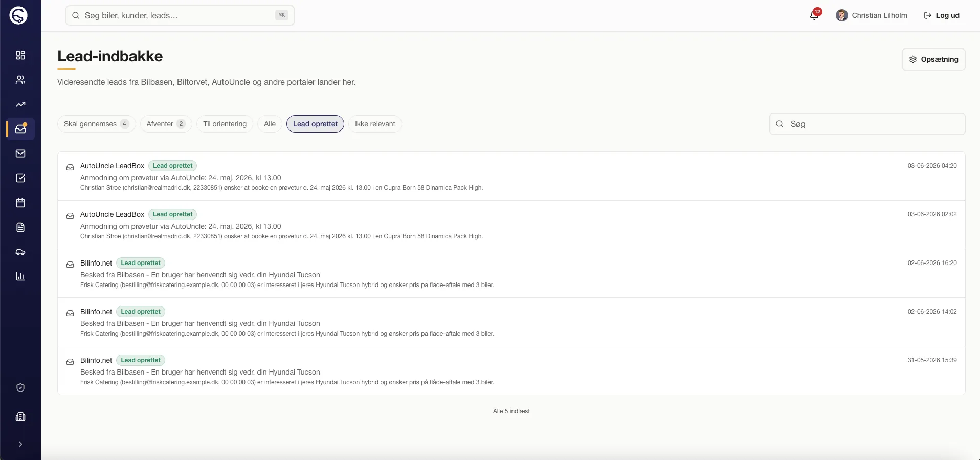
Task: Click the Lead-indbakke page heading
Action: [x=110, y=56]
